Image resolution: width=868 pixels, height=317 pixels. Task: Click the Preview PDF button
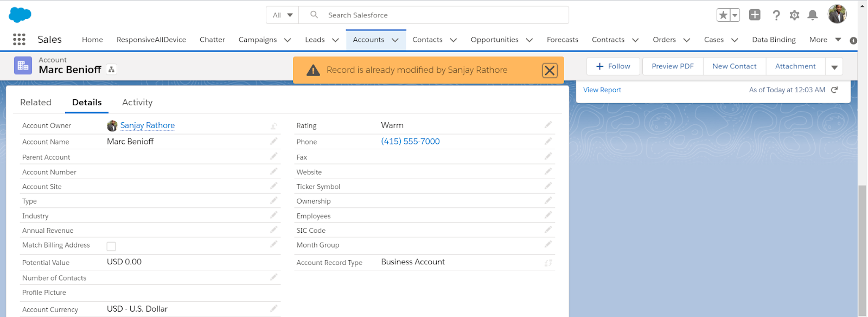[x=673, y=66]
